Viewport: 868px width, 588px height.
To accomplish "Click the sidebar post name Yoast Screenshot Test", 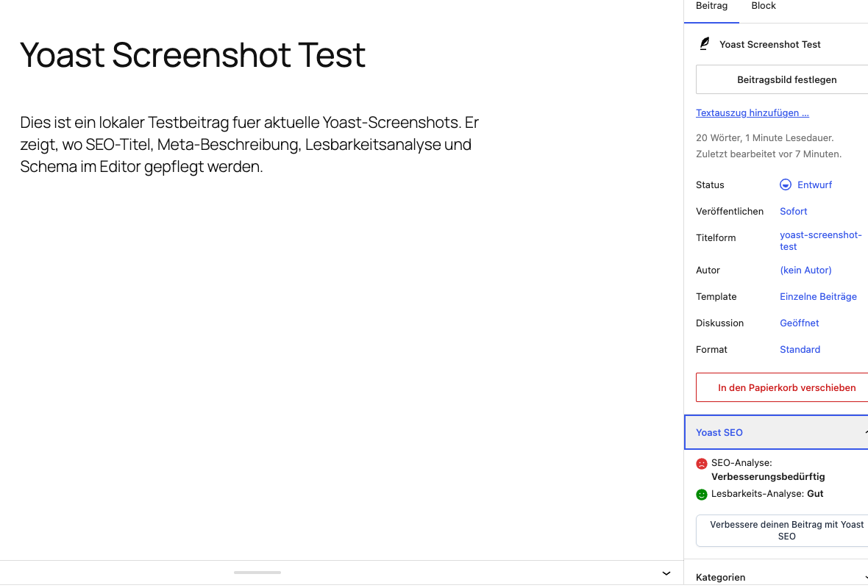I will coord(770,44).
